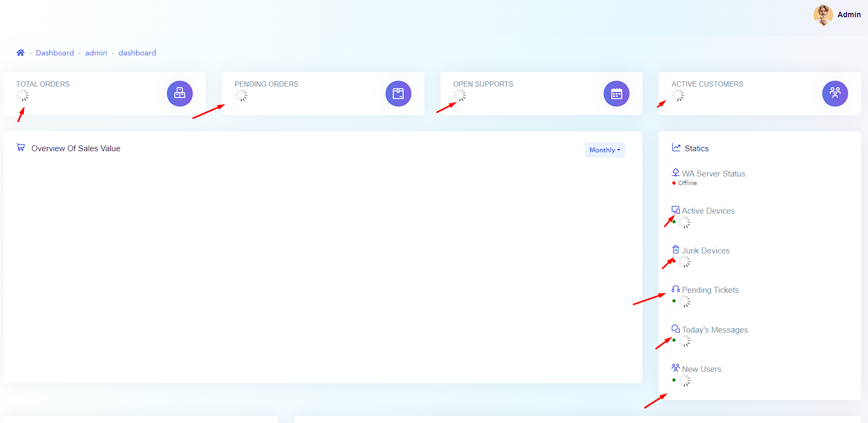Click the admin breadcrumb link

[96, 53]
